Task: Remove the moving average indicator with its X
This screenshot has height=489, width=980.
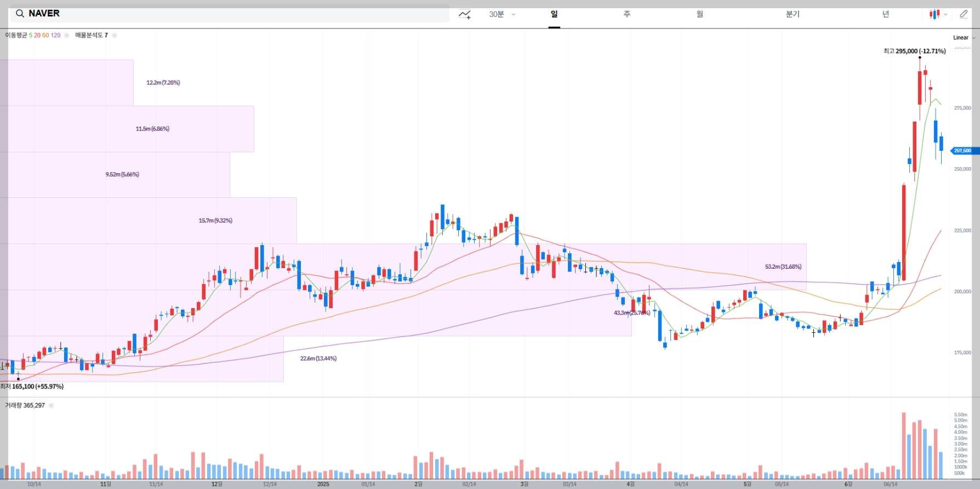Action: [x=66, y=35]
